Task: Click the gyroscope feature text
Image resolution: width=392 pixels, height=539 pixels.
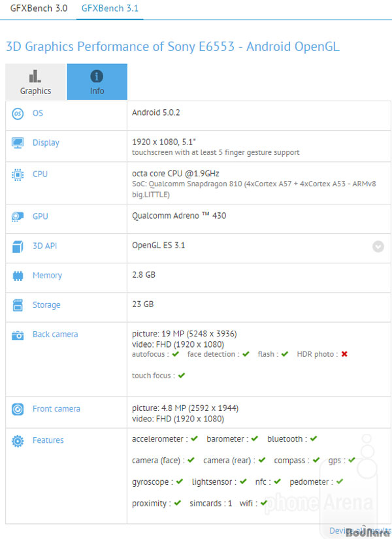Action: [x=152, y=482]
